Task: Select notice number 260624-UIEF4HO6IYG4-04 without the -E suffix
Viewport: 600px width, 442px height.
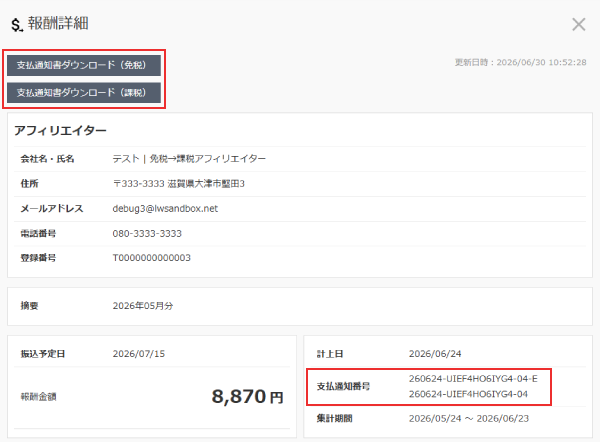Action: [x=468, y=394]
